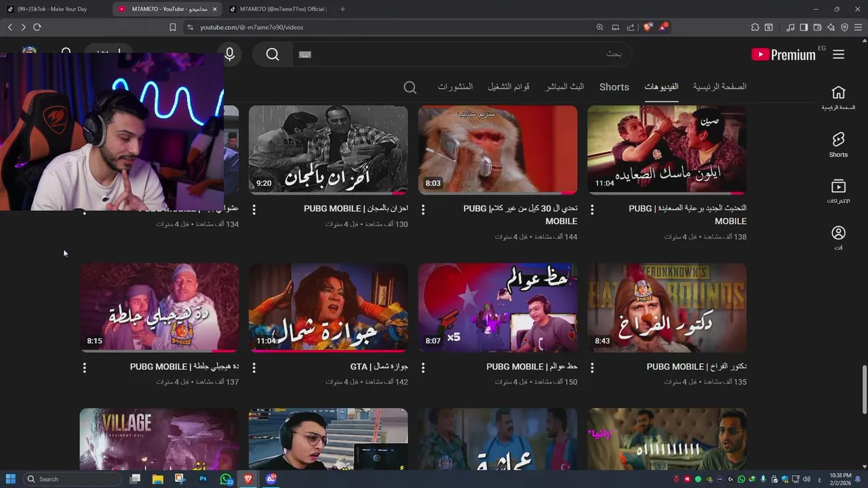Open the حظ عوالم 8:07 thumbnail

click(x=498, y=308)
